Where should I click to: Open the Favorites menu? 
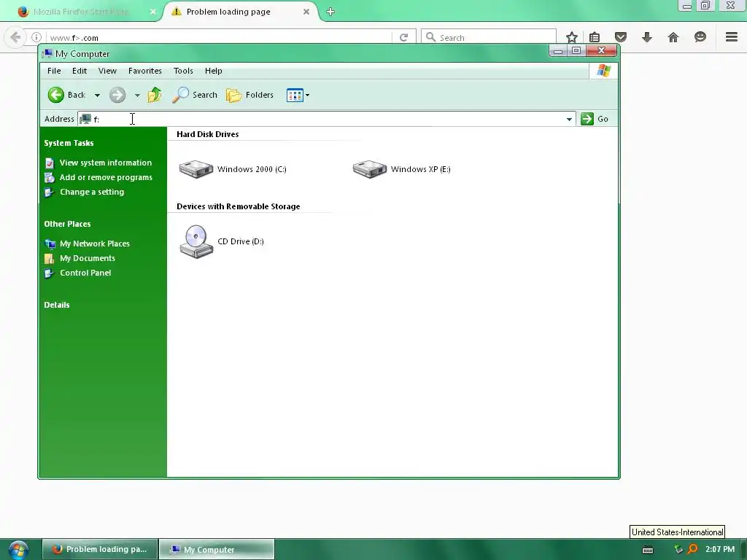tap(145, 71)
